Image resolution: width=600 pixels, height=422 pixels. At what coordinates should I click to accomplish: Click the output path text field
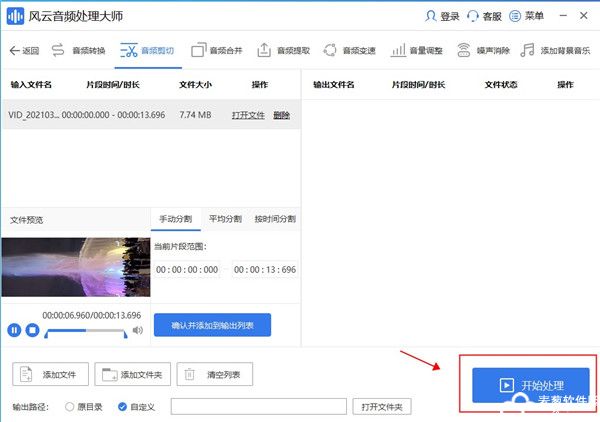pyautogui.click(x=259, y=407)
